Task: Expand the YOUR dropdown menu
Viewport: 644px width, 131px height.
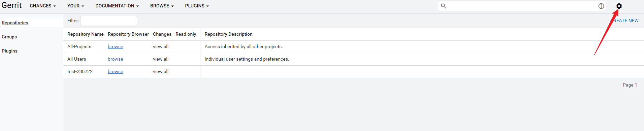Action: click(76, 6)
